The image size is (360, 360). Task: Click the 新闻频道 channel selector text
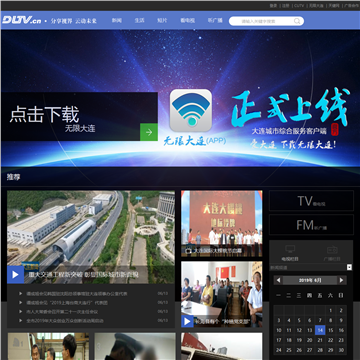(279, 267)
